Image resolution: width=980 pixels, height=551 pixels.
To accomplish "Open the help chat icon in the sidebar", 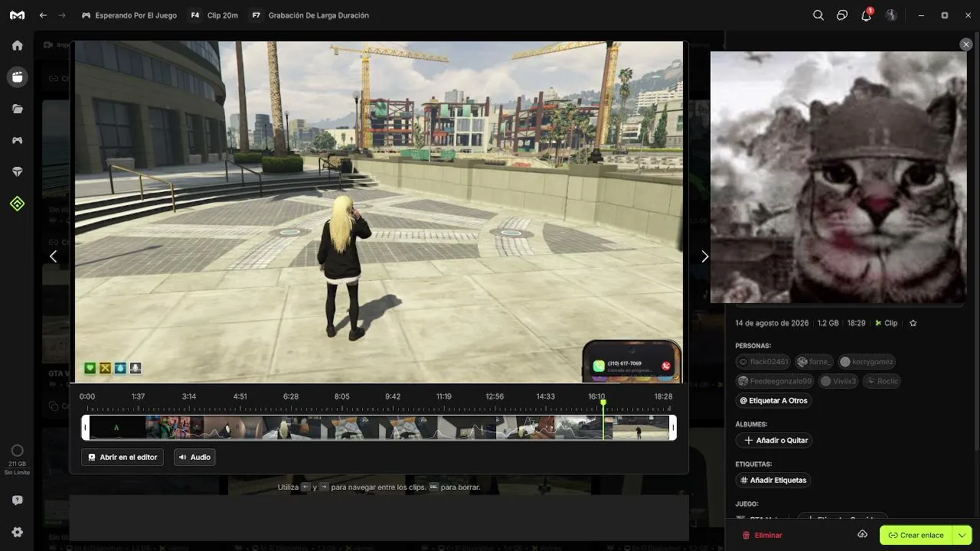I will 17,500.
